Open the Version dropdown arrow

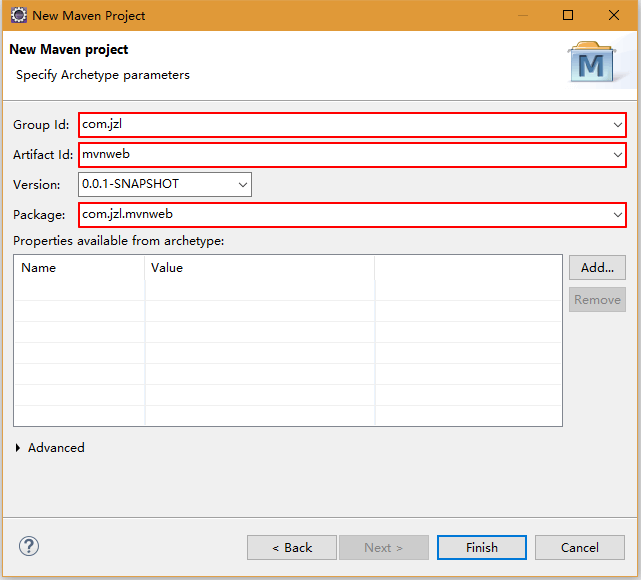(x=242, y=185)
